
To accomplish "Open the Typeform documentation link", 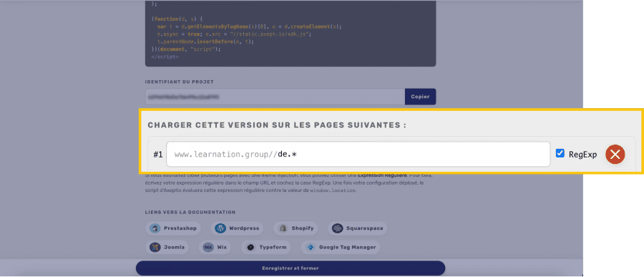I will click(x=266, y=248).
